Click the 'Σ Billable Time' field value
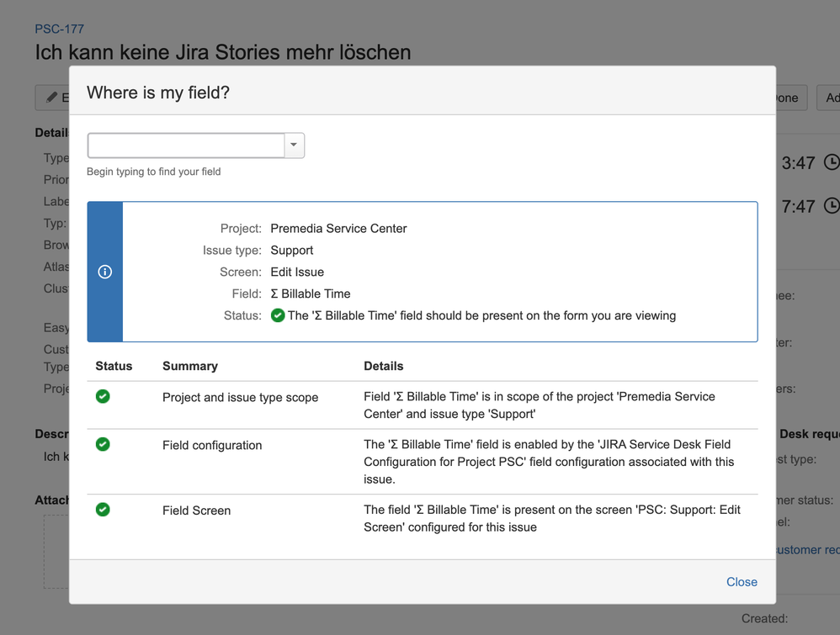 311,294
